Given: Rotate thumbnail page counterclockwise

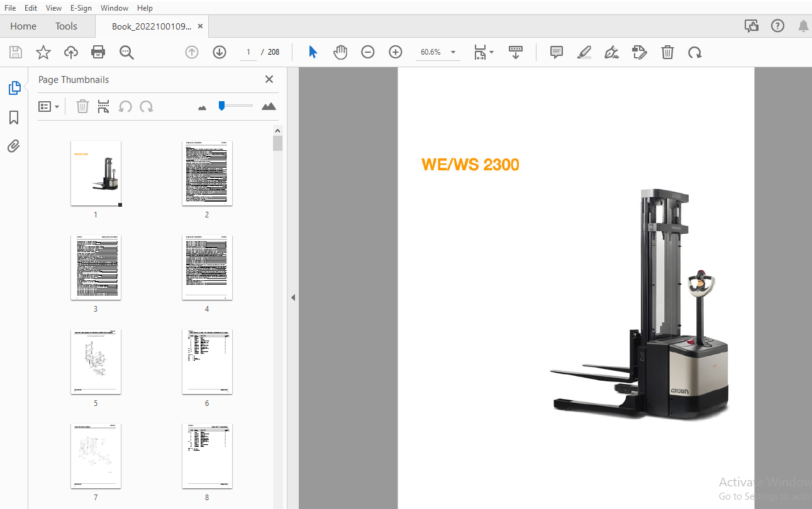Looking at the screenshot, I should click(x=125, y=106).
